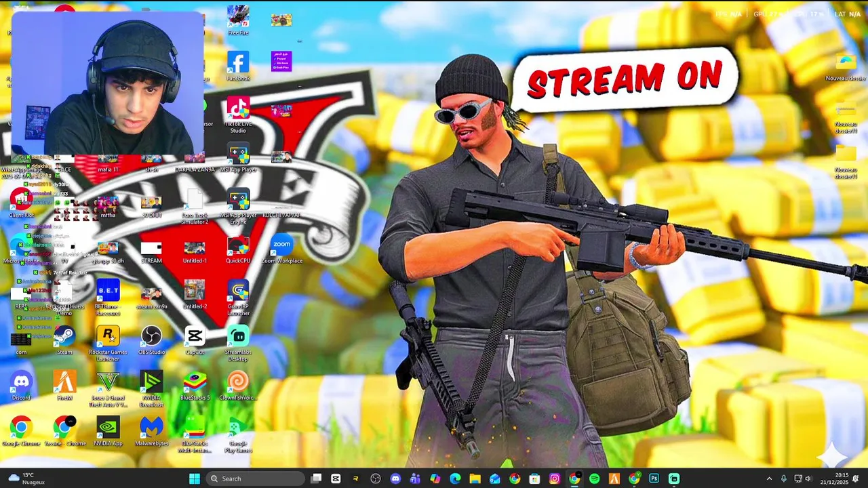Open the BlueStacks 5 desktop shortcut

[x=195, y=386]
